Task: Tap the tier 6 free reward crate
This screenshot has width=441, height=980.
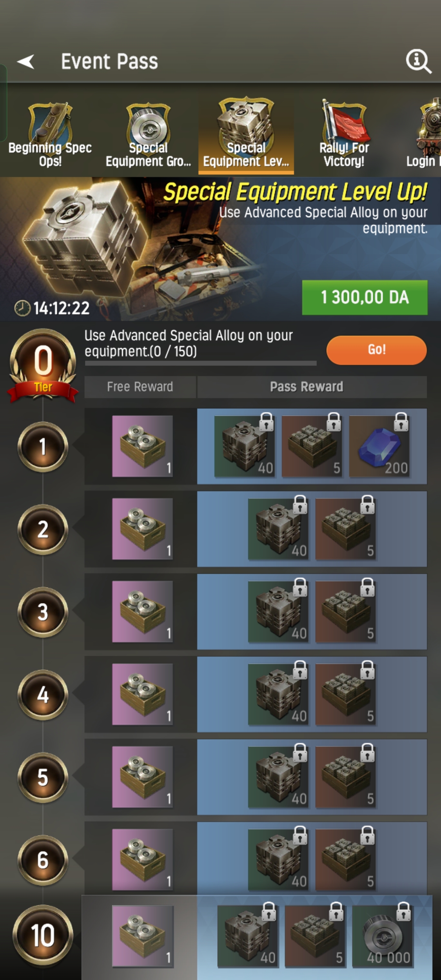Action: [143, 860]
